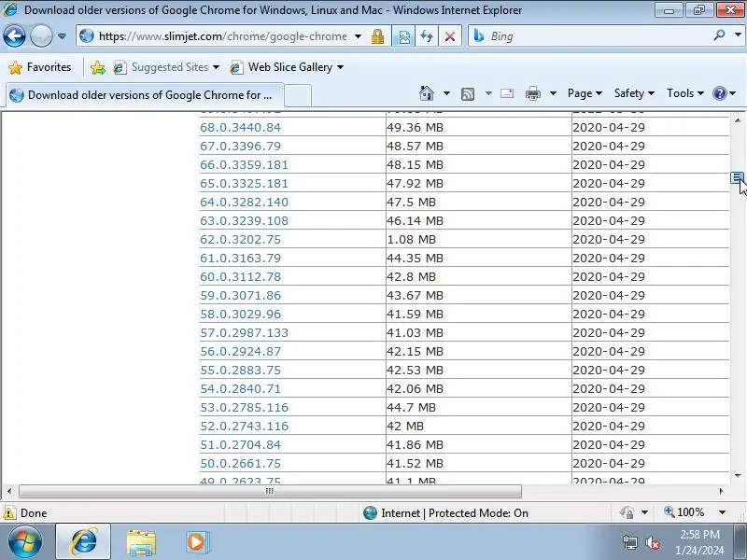Toggle the Compatibility View icon

[x=404, y=36]
